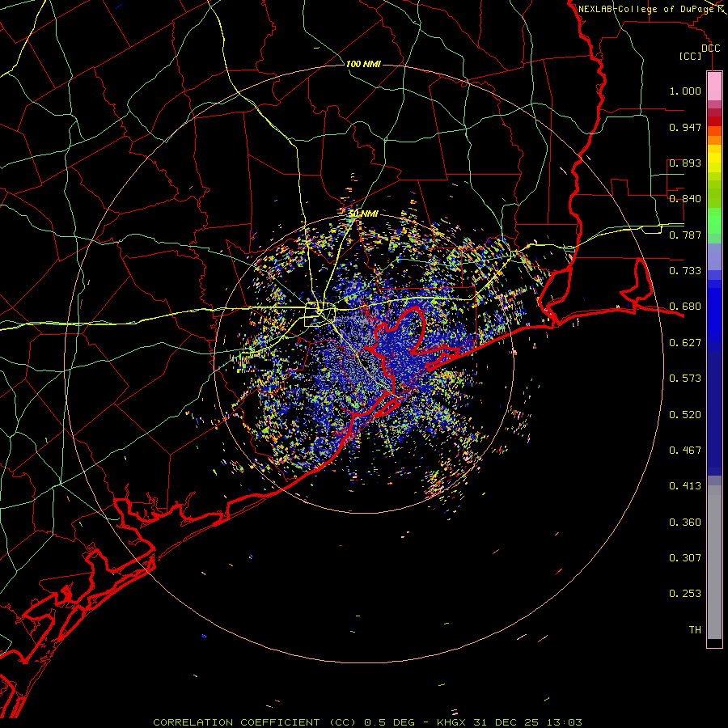Select the 0.413 color bar value
Image resolution: width=728 pixels, height=728 pixels.
click(x=685, y=486)
